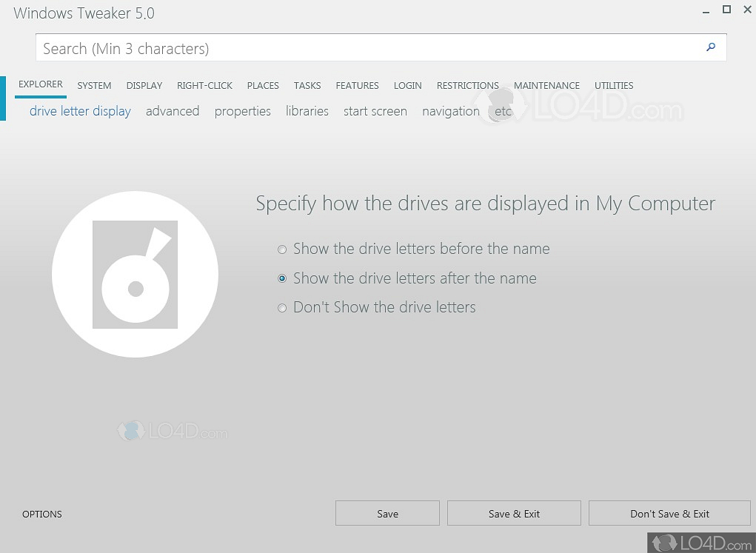This screenshot has height=553, width=756.
Task: Open the 'properties' sub-tab
Action: 242,111
